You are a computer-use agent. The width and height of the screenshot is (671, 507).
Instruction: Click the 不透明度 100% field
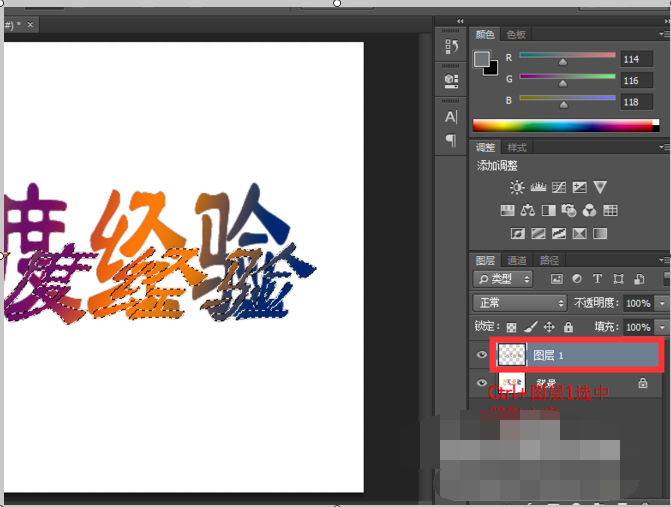[x=639, y=303]
